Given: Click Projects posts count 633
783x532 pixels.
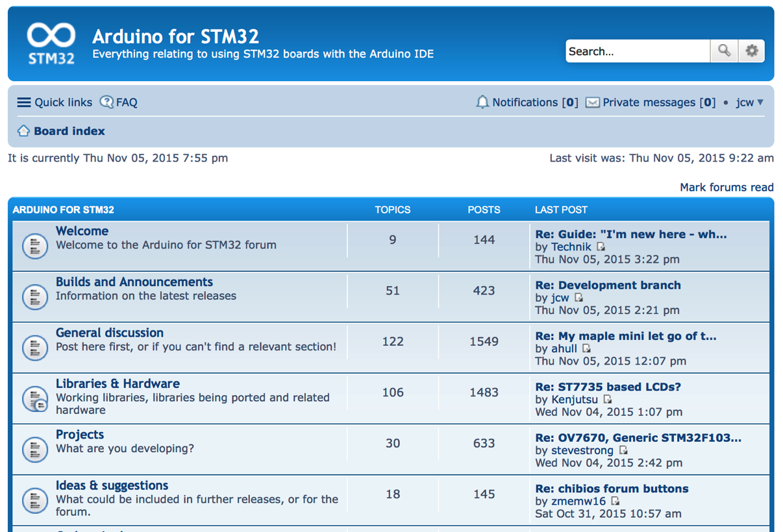Looking at the screenshot, I should [x=484, y=443].
